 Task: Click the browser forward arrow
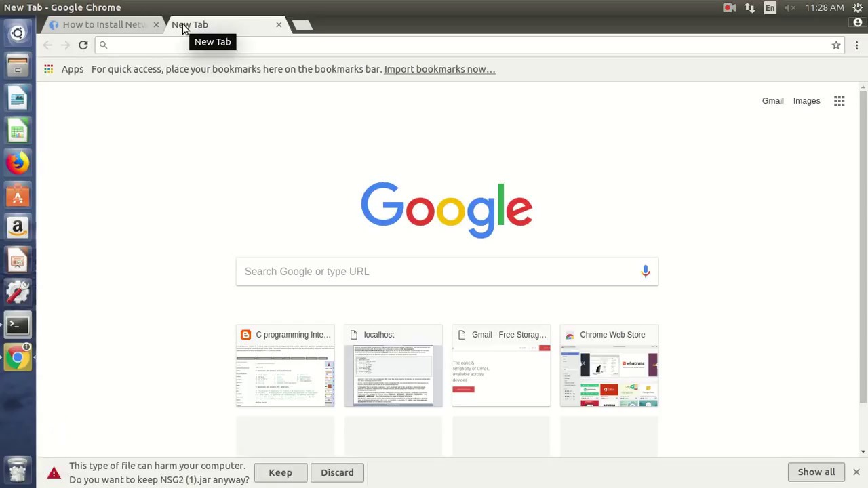(65, 45)
